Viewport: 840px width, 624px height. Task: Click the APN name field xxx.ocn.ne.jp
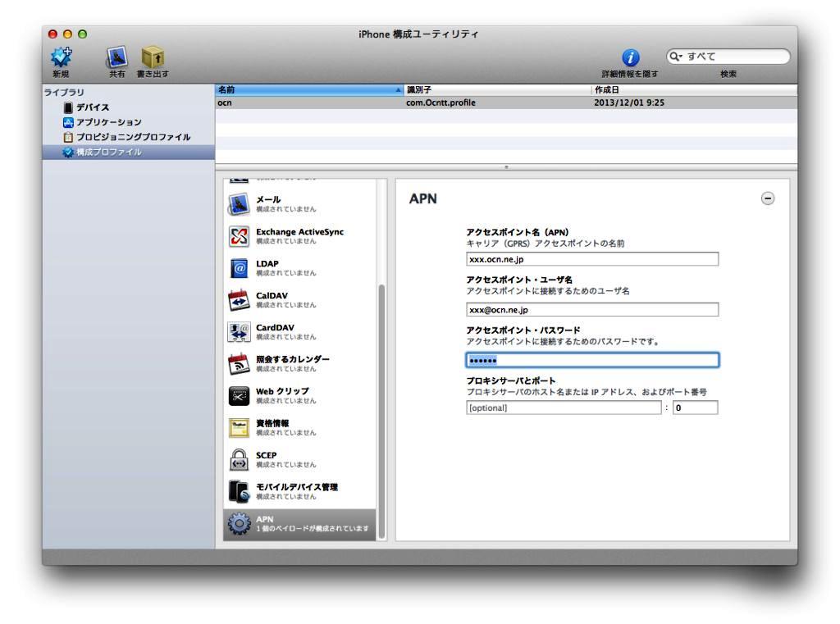tap(592, 259)
